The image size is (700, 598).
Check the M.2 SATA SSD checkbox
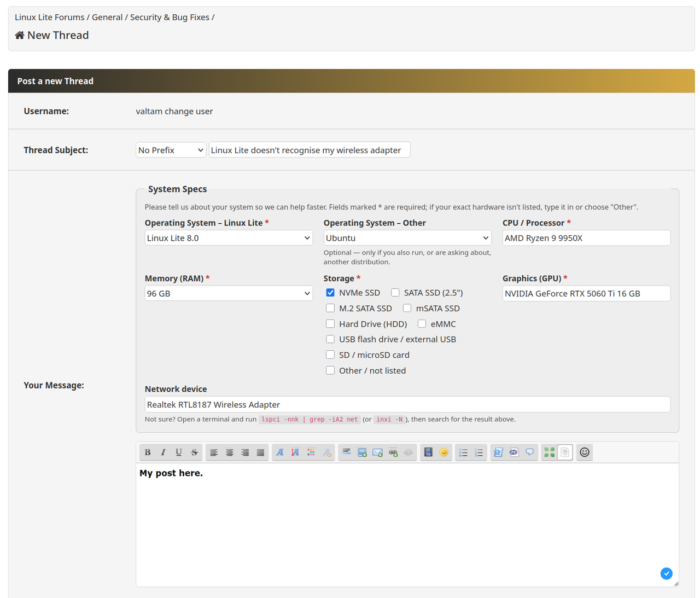330,308
